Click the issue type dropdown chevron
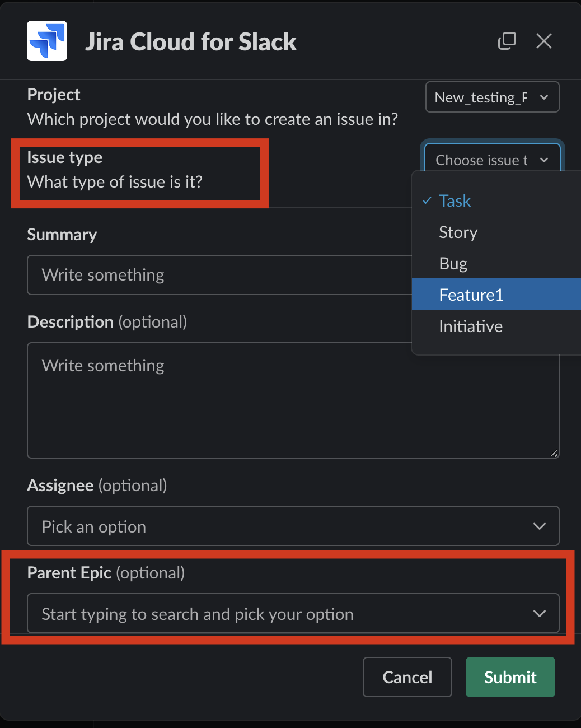The image size is (581, 728). pos(543,160)
